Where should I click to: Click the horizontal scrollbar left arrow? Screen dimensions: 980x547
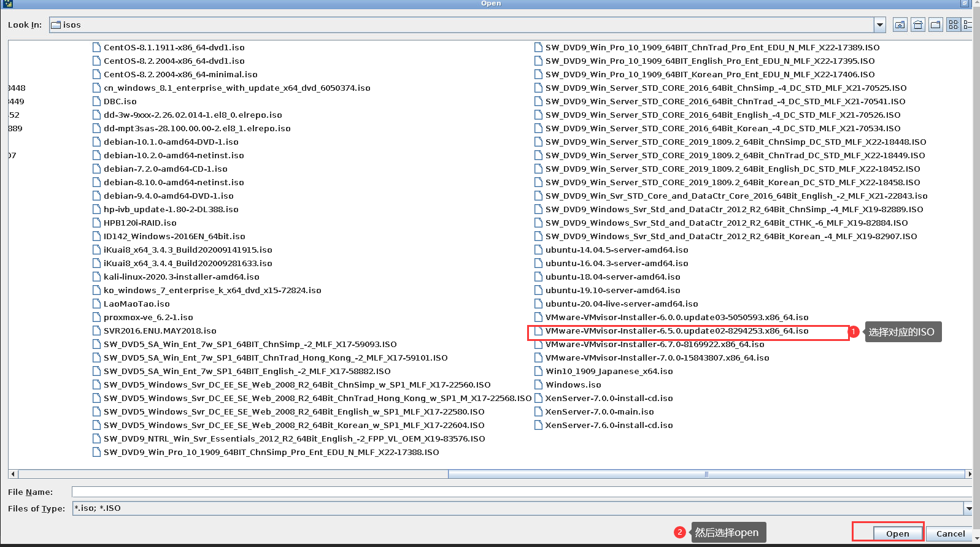(x=14, y=474)
